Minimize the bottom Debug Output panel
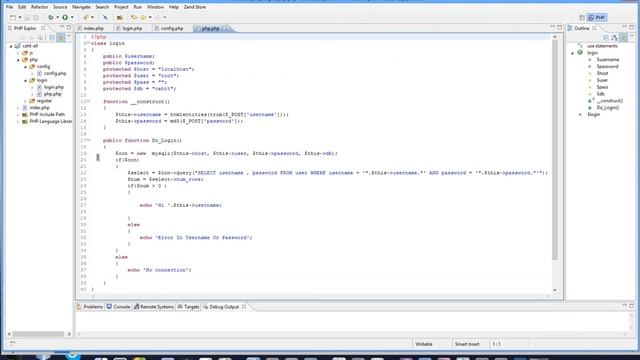This screenshot has height=360, width=640. coord(624,305)
